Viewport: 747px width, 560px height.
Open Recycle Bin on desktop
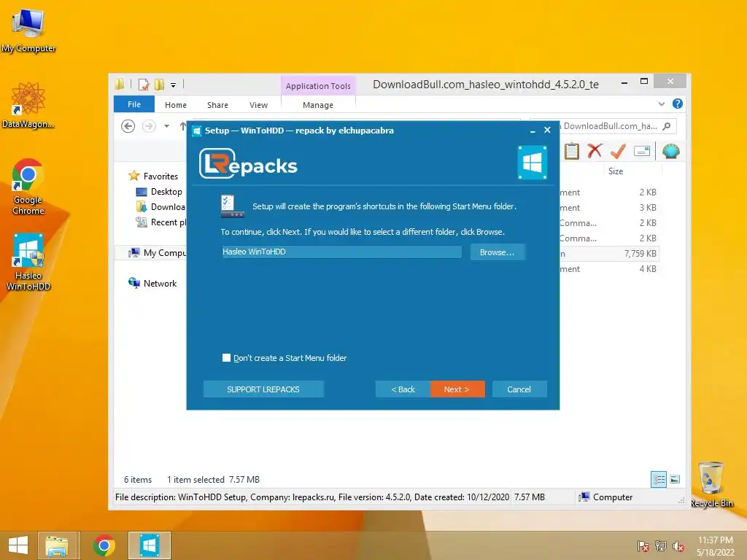tap(711, 484)
